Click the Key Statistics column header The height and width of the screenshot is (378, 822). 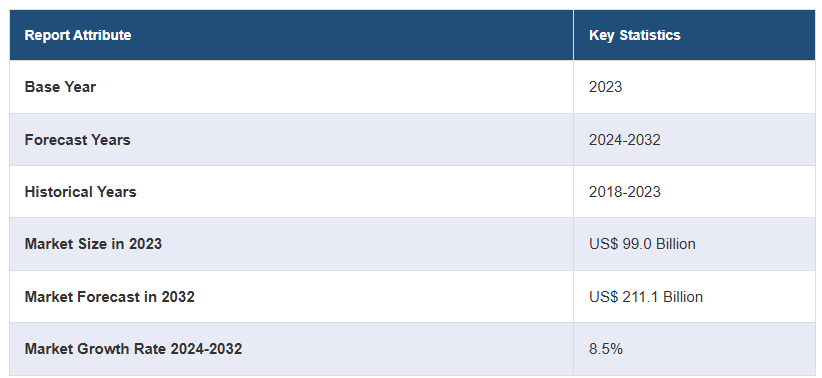635,35
